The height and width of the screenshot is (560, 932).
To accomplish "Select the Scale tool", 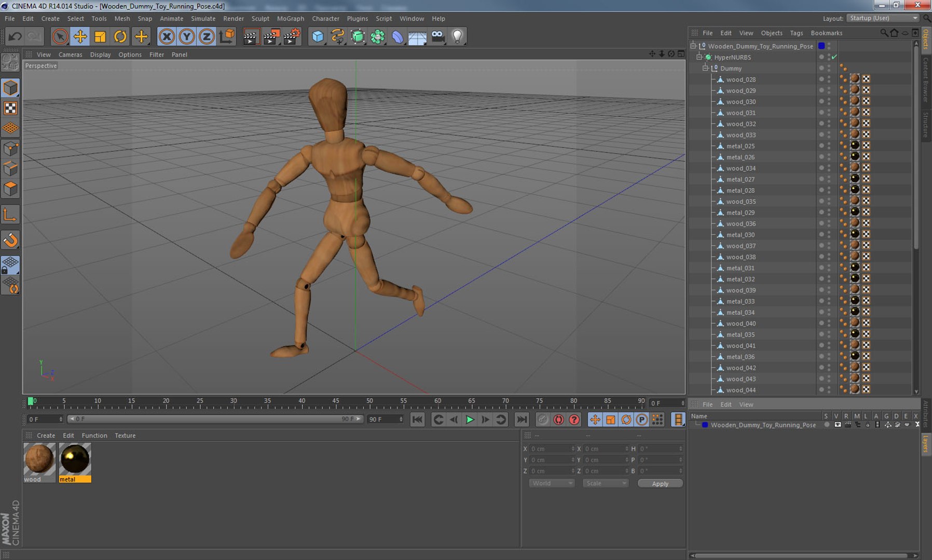I will click(x=100, y=36).
